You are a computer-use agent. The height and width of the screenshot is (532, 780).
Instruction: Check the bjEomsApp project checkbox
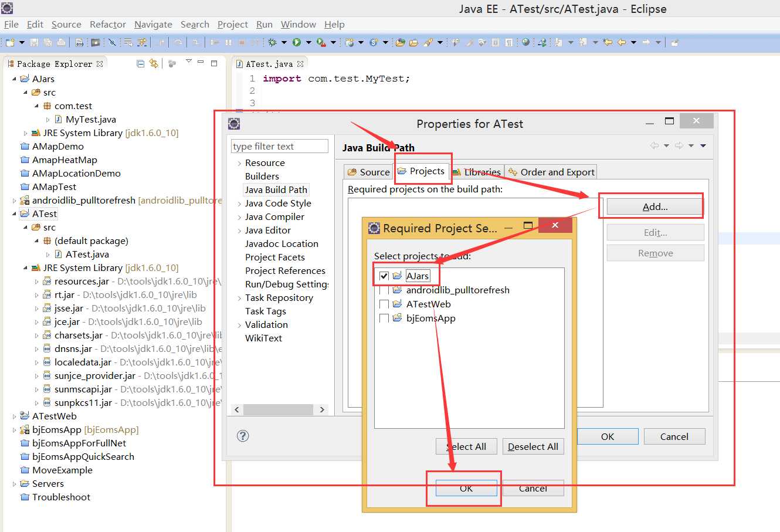[x=384, y=318]
